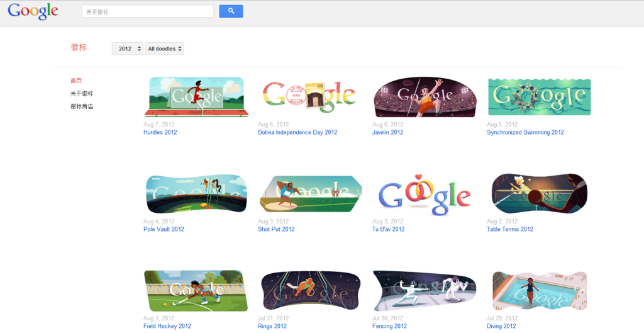Open the Bolivia stamp doodle image
Screen dimensions: 644x333
click(x=309, y=97)
